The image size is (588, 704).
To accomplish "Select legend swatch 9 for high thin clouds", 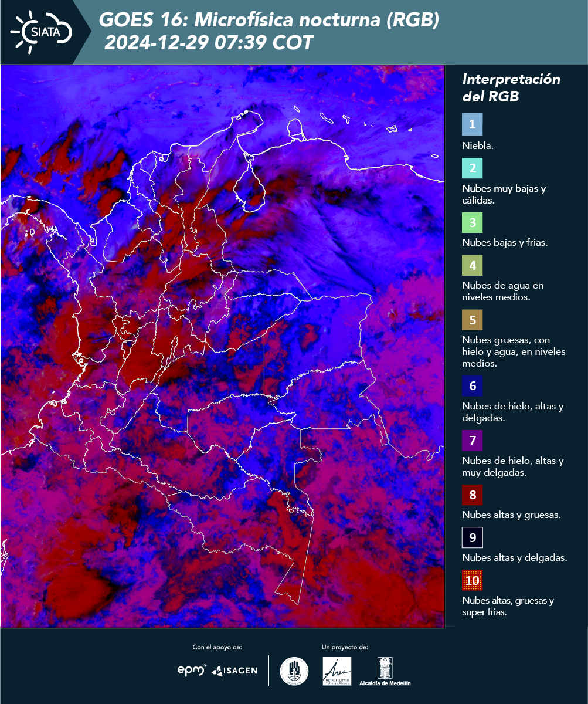I will click(x=472, y=537).
